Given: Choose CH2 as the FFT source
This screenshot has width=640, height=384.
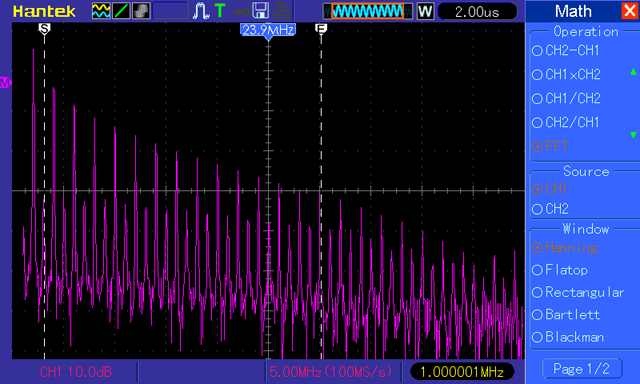Looking at the screenshot, I should (x=551, y=209).
